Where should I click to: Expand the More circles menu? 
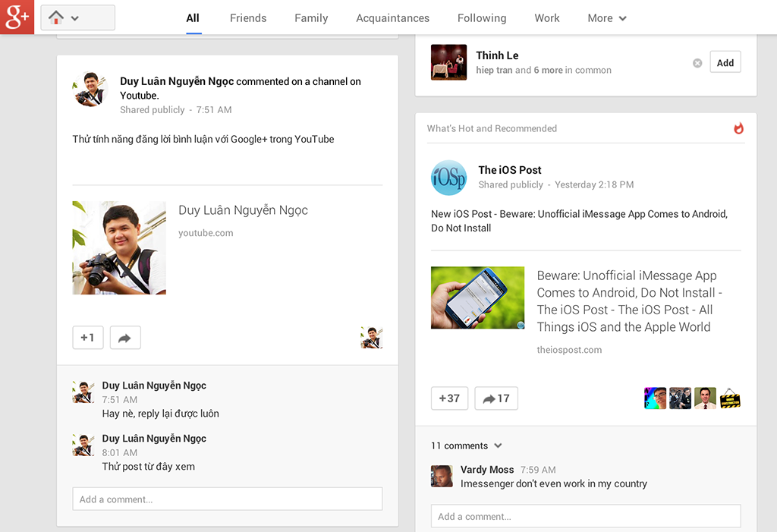[607, 18]
